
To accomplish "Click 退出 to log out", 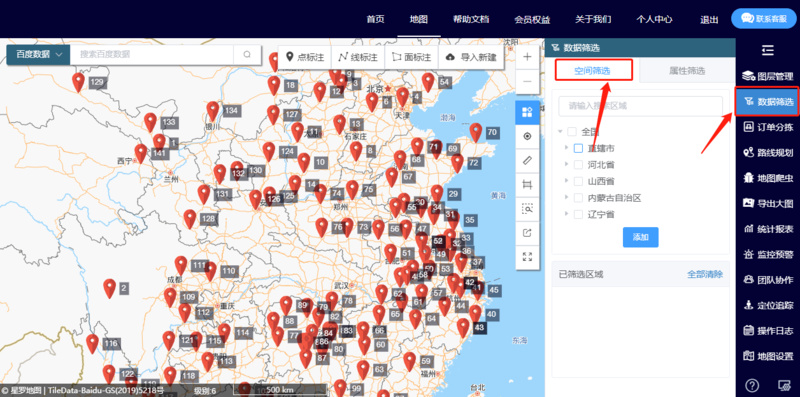I will [x=709, y=19].
